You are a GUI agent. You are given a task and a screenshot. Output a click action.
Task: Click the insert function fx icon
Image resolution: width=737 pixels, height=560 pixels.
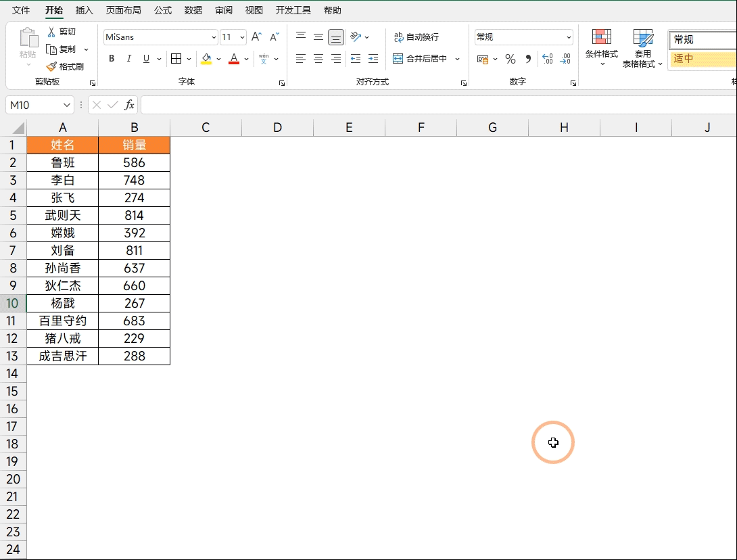(x=129, y=105)
